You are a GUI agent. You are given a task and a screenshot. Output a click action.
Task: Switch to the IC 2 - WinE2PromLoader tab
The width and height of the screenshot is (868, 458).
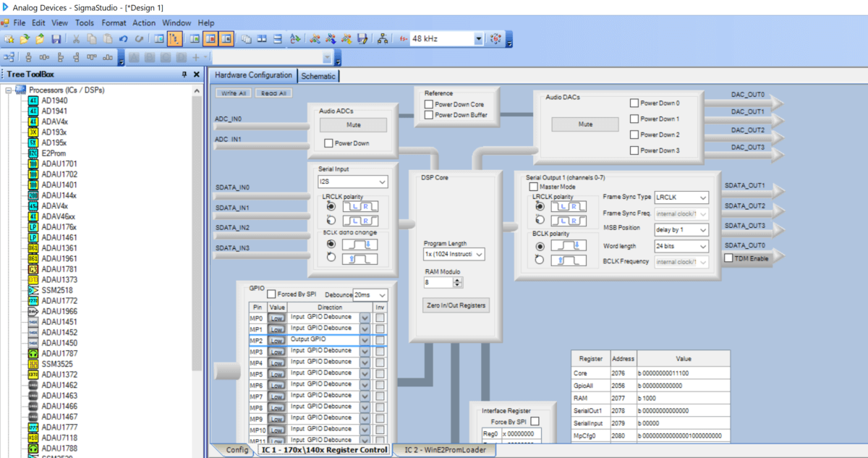coord(446,450)
